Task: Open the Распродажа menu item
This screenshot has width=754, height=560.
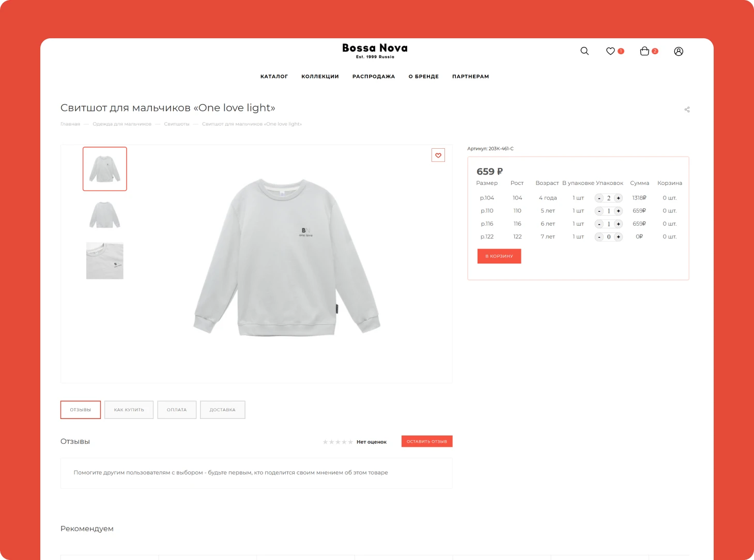Action: [x=374, y=76]
